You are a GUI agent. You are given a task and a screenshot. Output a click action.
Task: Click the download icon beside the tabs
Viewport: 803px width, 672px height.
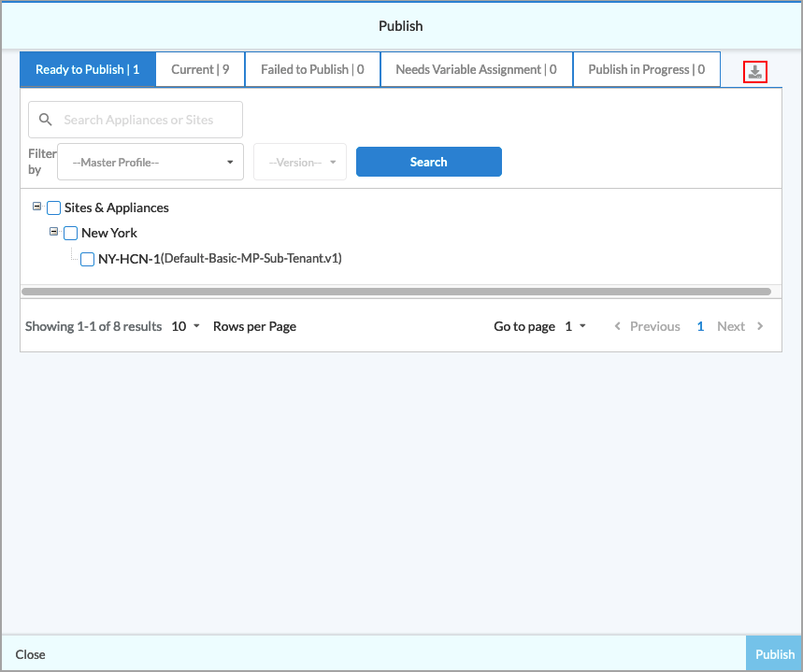tap(755, 71)
